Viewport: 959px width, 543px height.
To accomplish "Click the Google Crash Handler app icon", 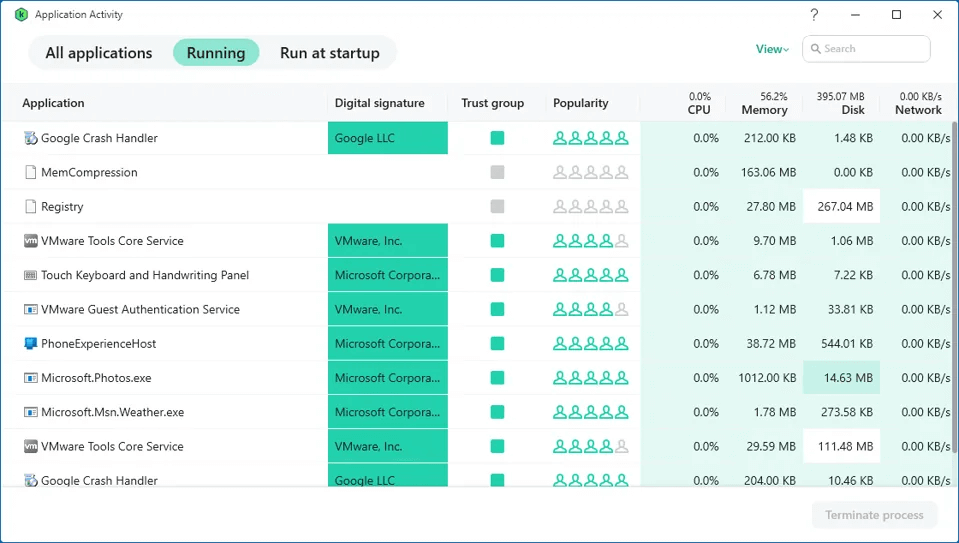I will [x=30, y=138].
